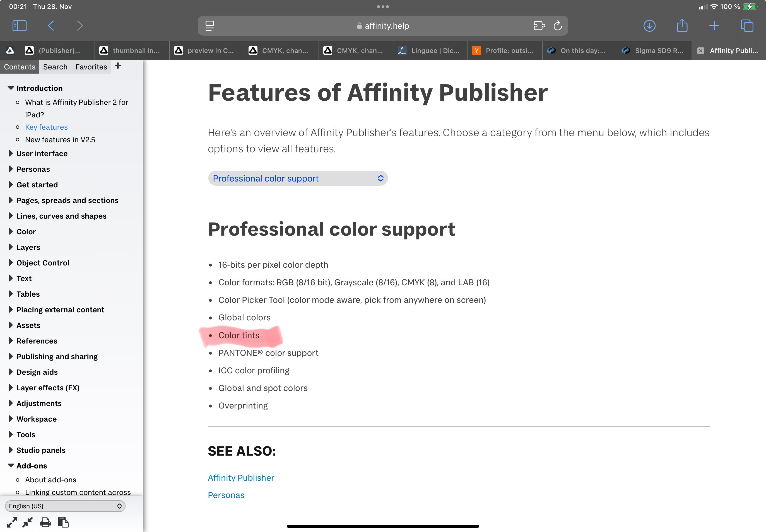
Task: Click the copy-link clipboard icon in sidebar footer
Action: [x=63, y=522]
